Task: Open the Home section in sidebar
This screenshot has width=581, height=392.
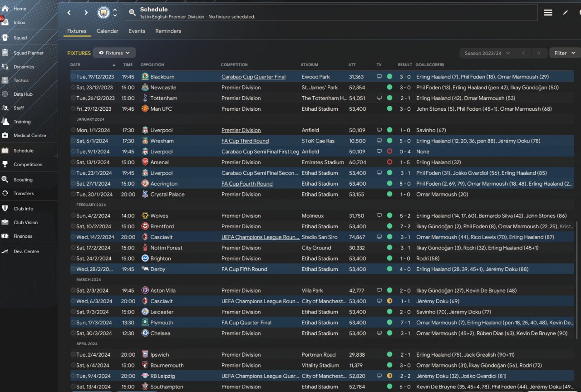Action: click(x=20, y=9)
